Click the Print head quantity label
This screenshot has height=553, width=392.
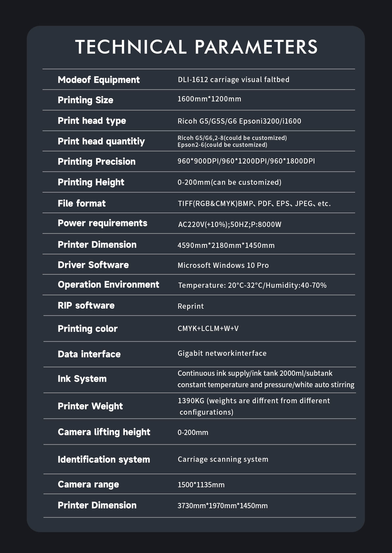101,141
